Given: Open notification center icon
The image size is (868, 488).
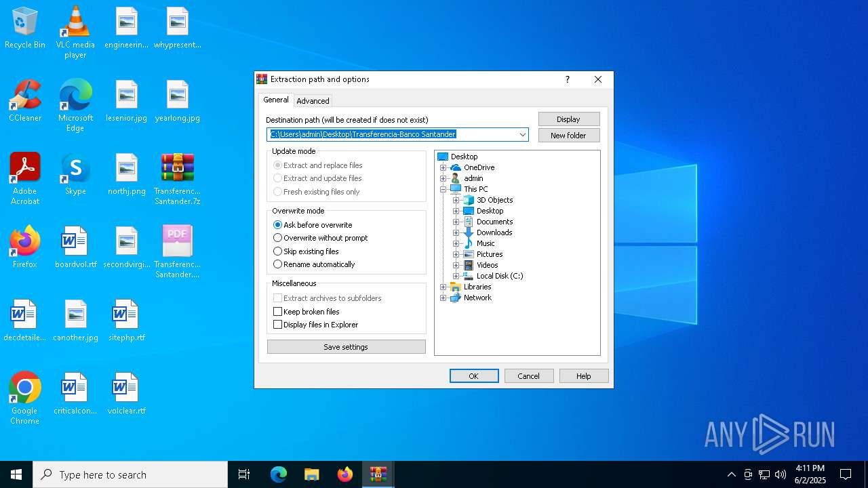Looking at the screenshot, I should click(x=846, y=474).
